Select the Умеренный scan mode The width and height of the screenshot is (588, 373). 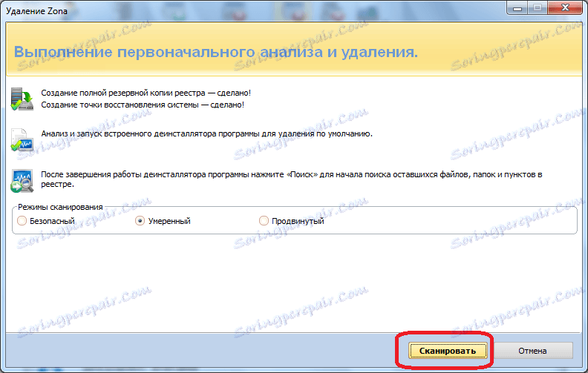tap(163, 221)
